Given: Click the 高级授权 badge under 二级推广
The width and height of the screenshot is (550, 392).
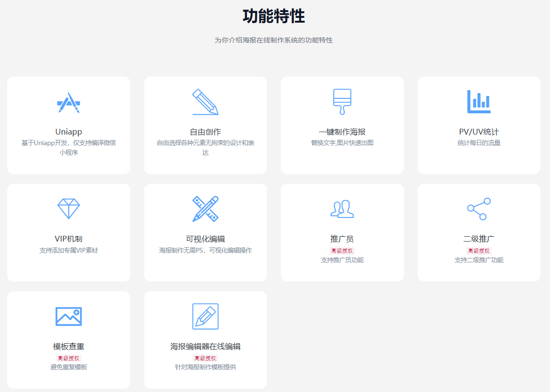Looking at the screenshot, I should click(479, 251).
